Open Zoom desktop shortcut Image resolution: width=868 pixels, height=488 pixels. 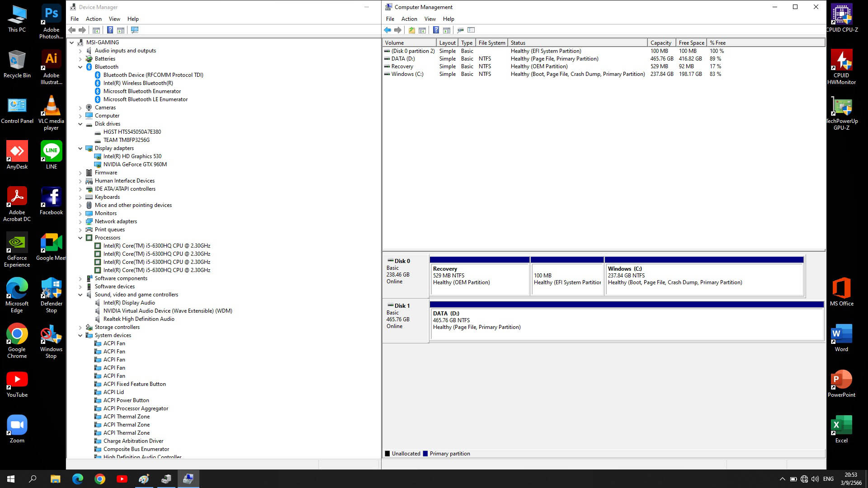tap(17, 429)
